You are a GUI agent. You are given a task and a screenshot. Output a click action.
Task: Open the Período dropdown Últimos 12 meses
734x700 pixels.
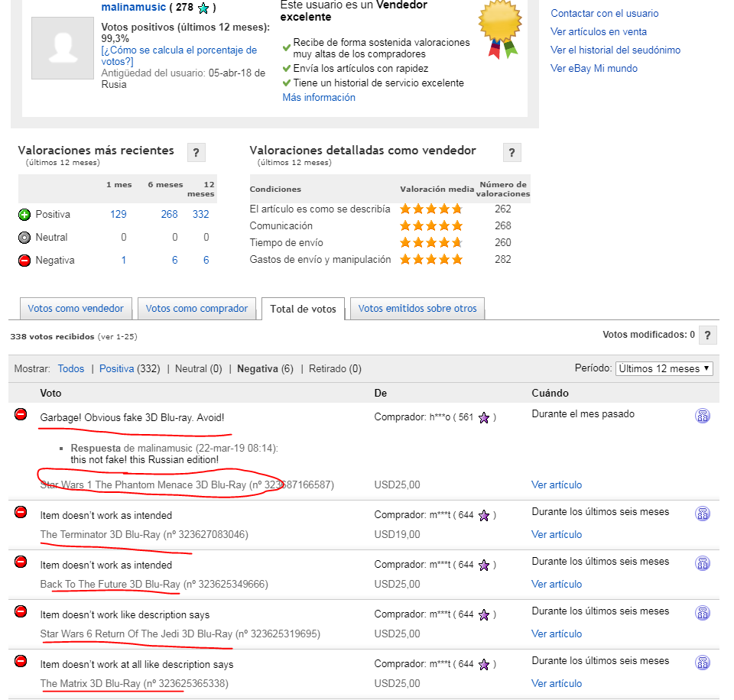(664, 368)
